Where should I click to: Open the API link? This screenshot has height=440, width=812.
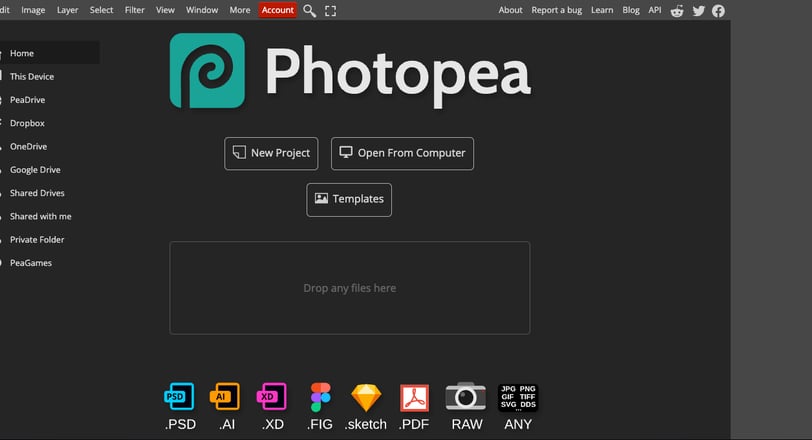655,10
